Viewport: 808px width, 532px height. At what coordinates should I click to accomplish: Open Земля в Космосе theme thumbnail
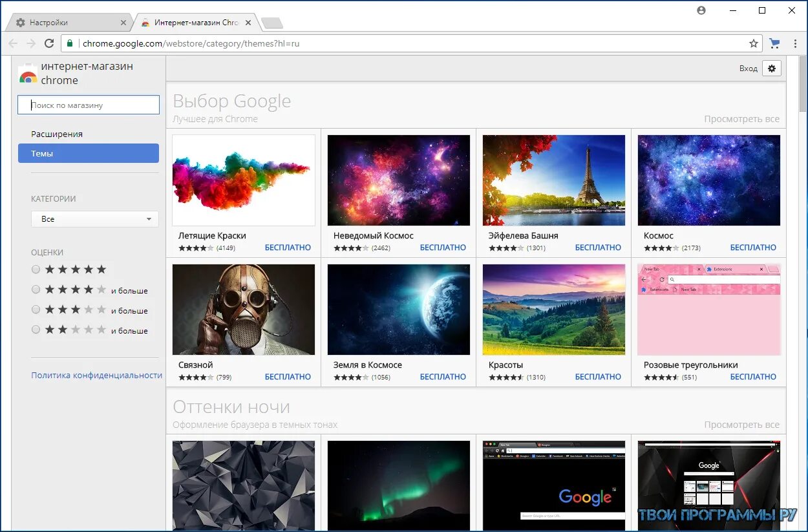(399, 310)
